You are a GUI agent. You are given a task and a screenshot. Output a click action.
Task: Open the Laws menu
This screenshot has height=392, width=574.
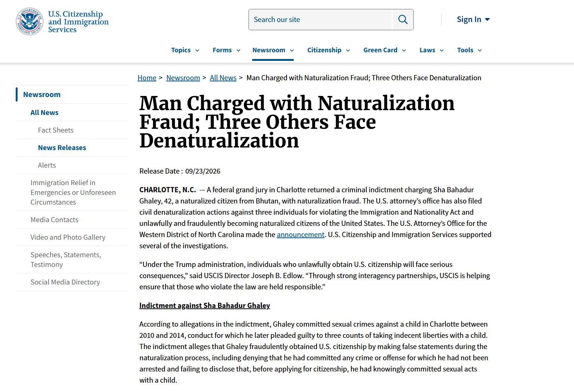tap(432, 50)
